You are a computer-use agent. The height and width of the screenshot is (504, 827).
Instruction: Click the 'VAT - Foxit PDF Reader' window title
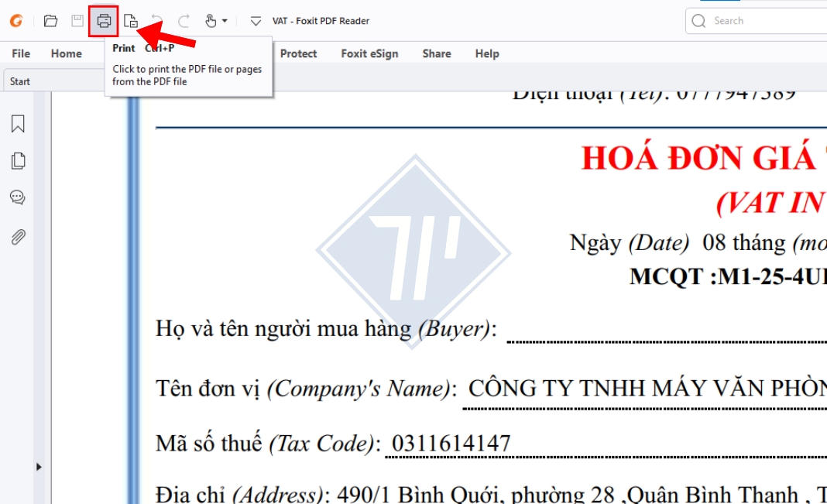tap(321, 21)
